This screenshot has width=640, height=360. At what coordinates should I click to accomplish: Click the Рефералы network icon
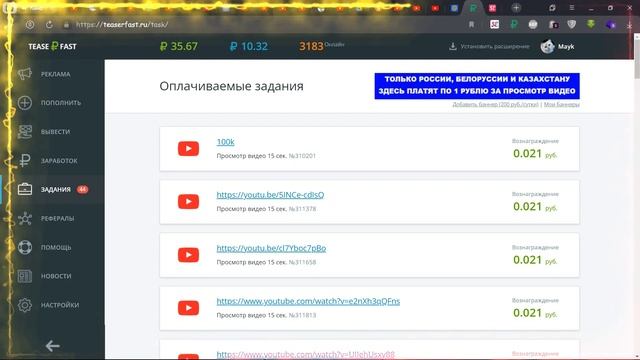[x=24, y=218]
